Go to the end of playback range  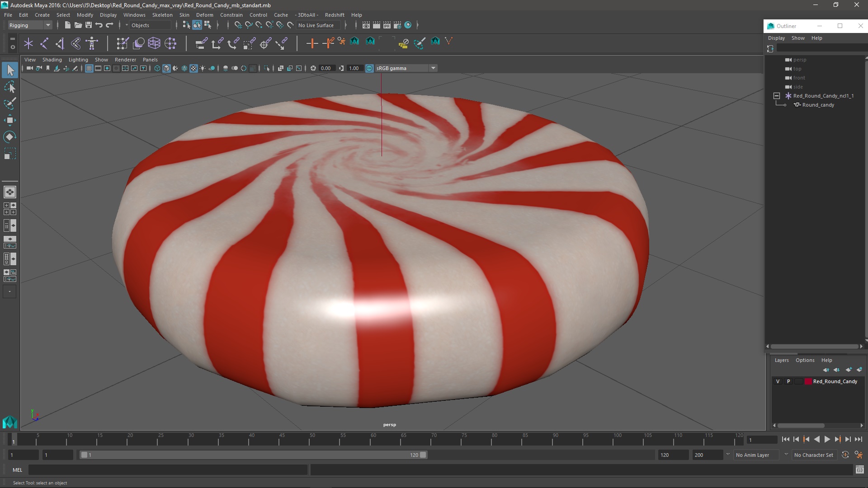tap(859, 439)
